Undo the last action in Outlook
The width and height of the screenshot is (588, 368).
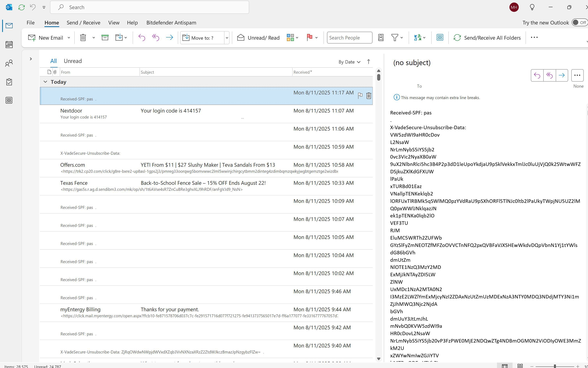click(33, 7)
